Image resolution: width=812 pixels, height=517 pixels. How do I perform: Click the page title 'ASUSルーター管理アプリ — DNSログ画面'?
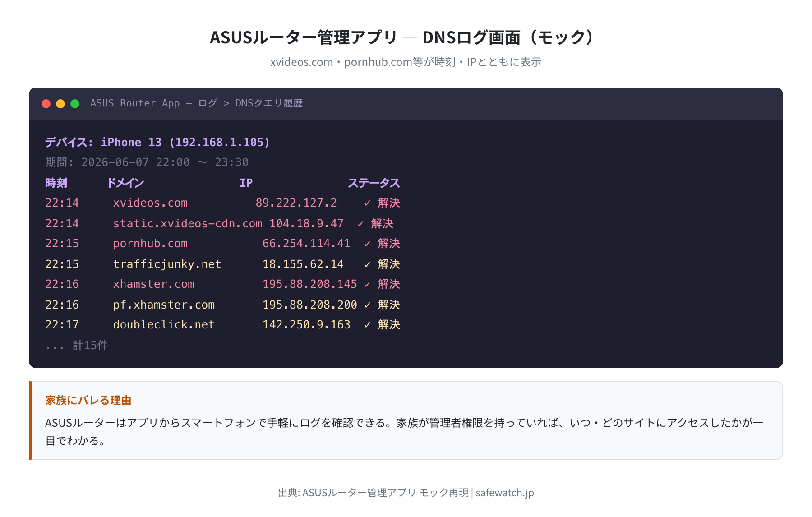405,37
